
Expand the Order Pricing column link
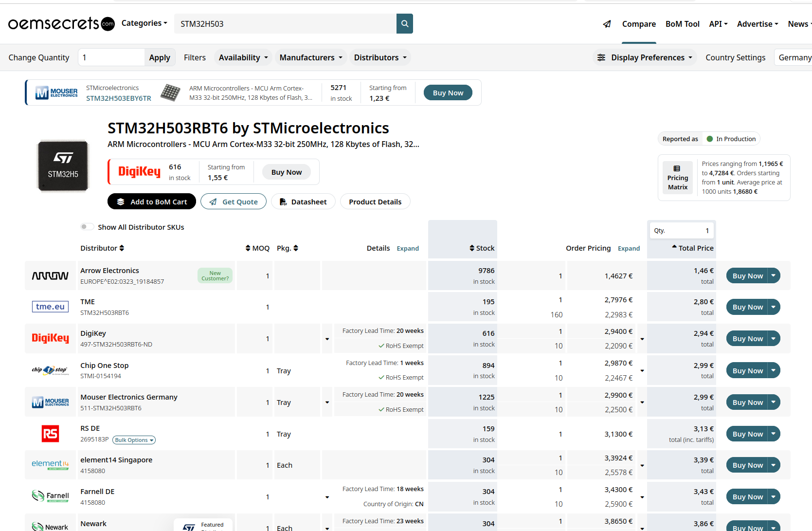pos(629,248)
